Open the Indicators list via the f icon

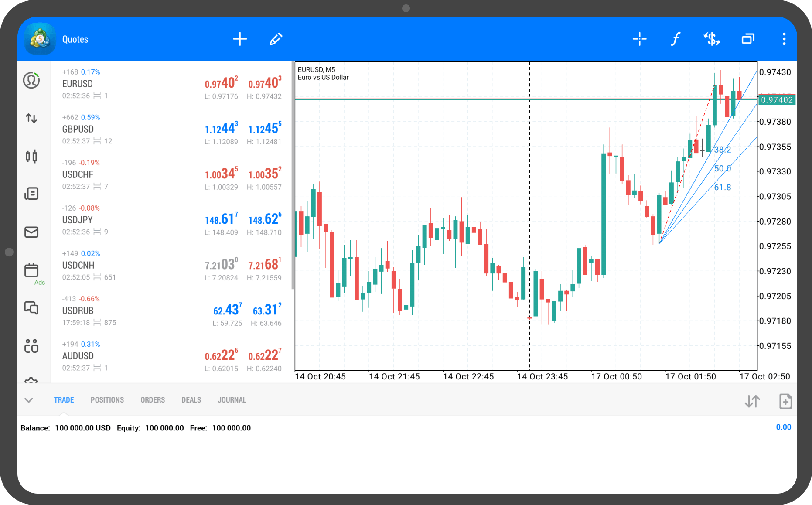tap(675, 39)
